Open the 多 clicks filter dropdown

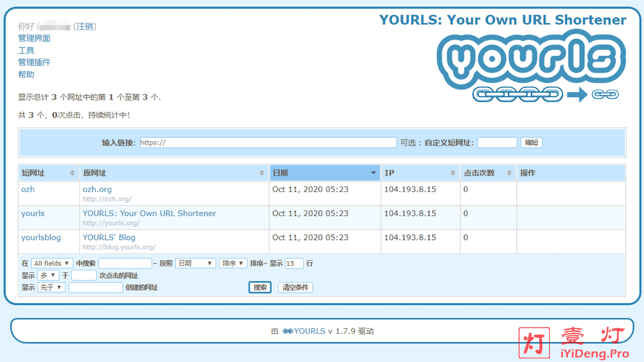coord(48,276)
